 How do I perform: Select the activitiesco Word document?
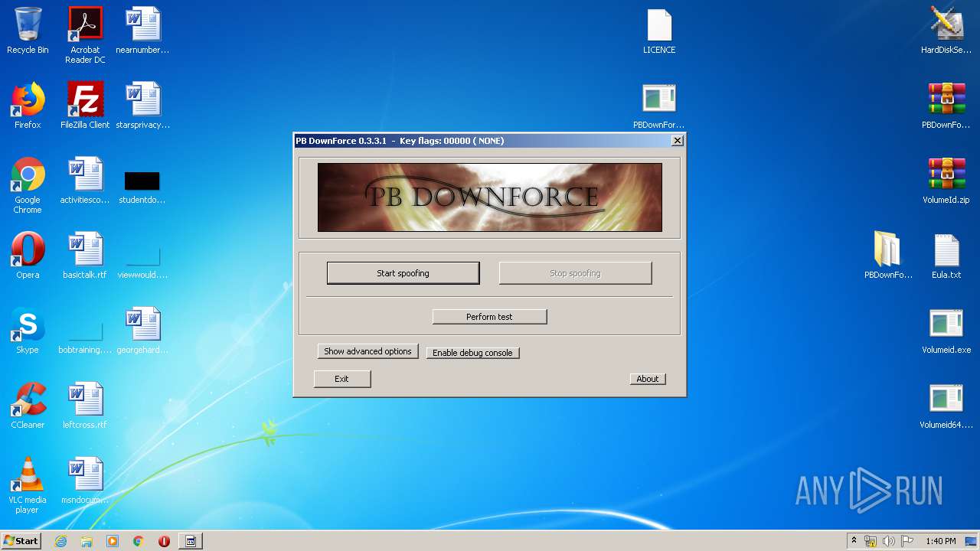(x=85, y=181)
